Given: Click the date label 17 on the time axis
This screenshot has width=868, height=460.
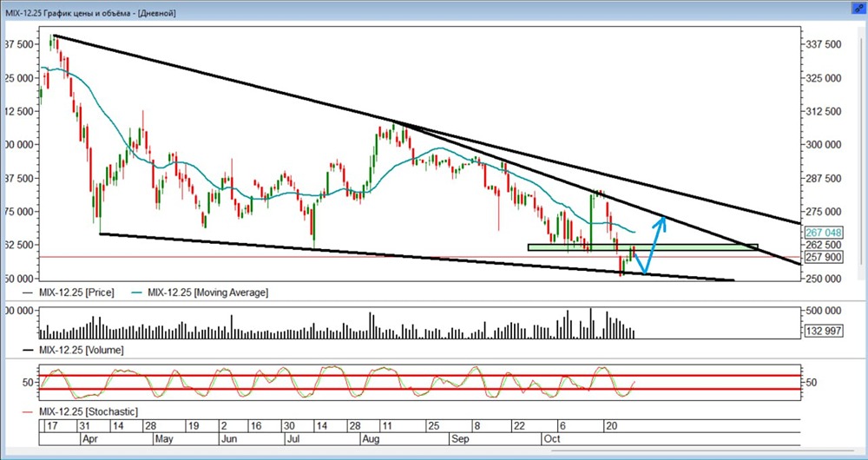Looking at the screenshot, I should pos(51,426).
